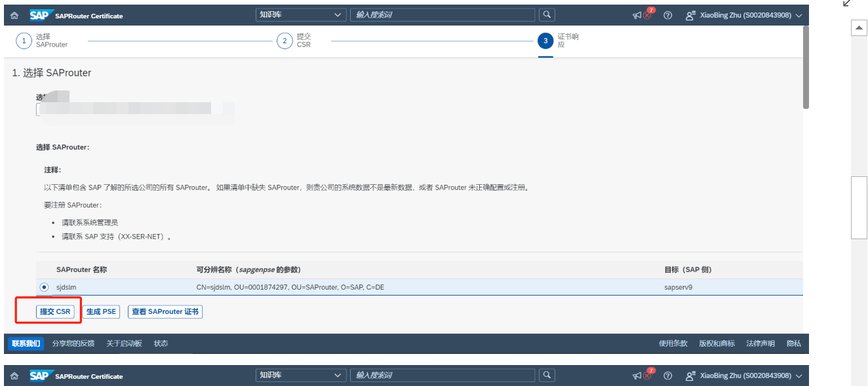Click the home icon in the top bar
The image size is (868, 386).
point(14,14)
